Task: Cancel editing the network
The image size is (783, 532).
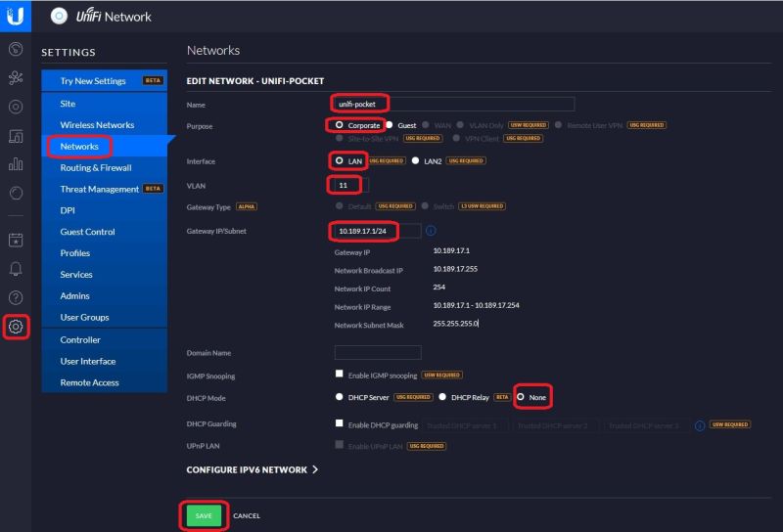Action: (x=247, y=515)
